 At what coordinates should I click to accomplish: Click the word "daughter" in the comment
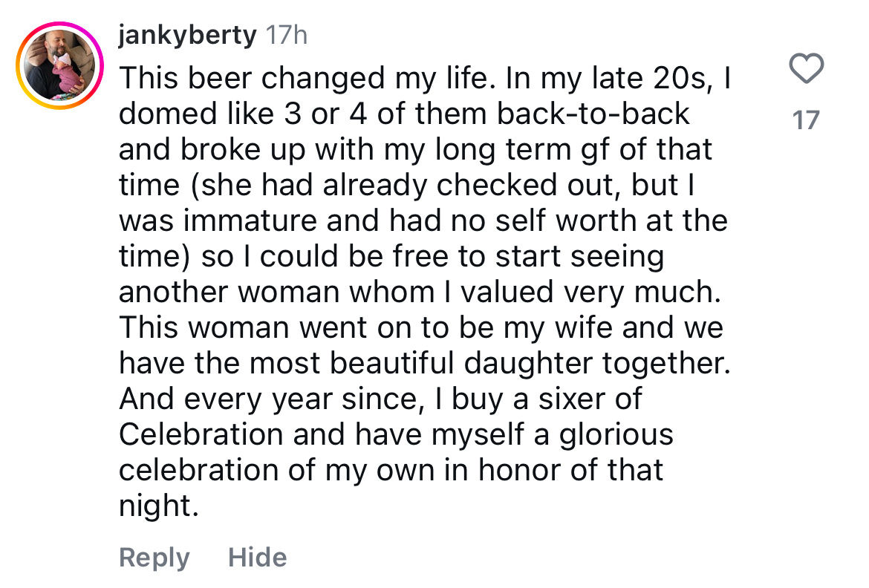click(x=528, y=364)
